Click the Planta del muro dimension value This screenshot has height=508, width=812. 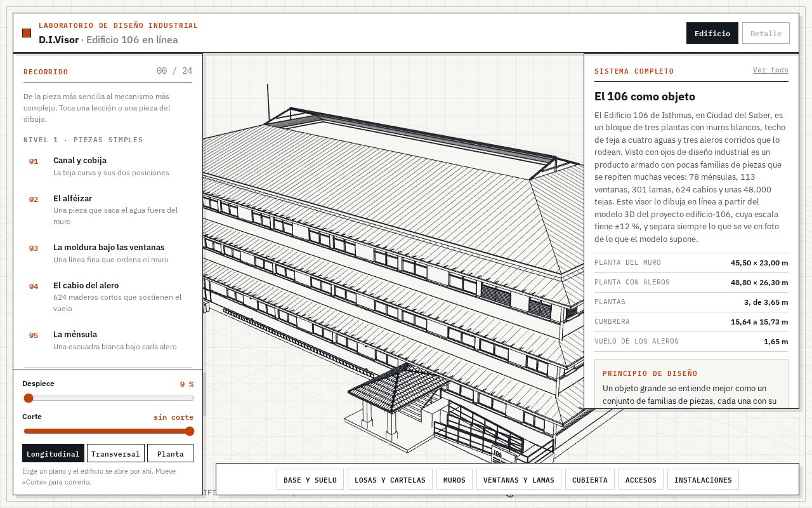tap(759, 263)
